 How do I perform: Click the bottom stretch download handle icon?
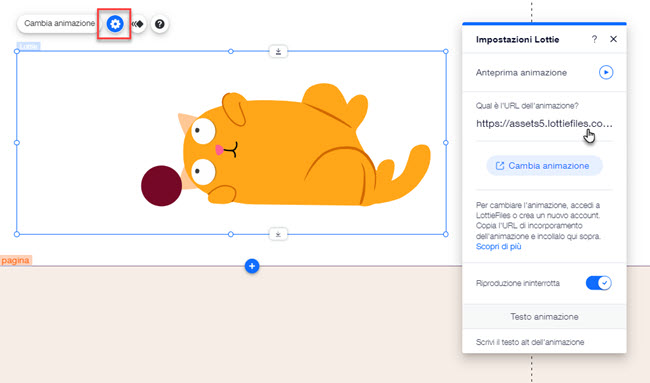point(278,234)
